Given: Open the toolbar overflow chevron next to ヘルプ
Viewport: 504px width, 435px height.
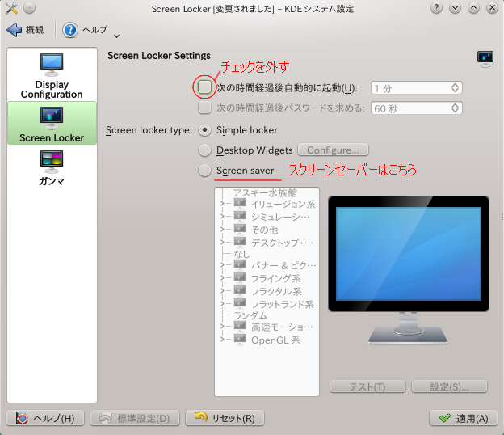Looking at the screenshot, I should click(117, 36).
